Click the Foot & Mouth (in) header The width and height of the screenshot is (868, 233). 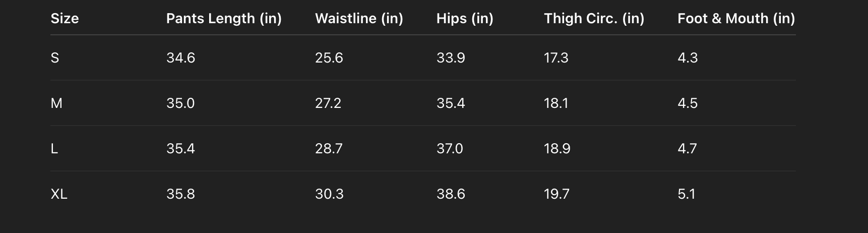(735, 19)
